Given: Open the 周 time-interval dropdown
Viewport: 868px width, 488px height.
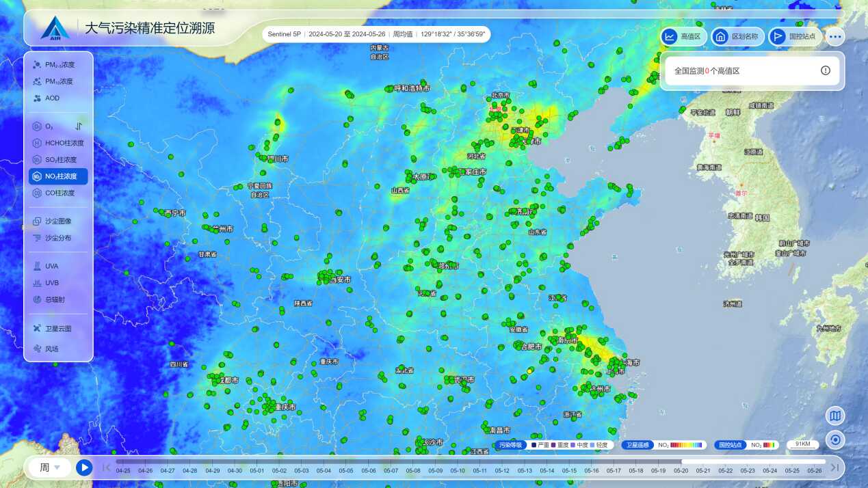Looking at the screenshot, I should tap(48, 467).
